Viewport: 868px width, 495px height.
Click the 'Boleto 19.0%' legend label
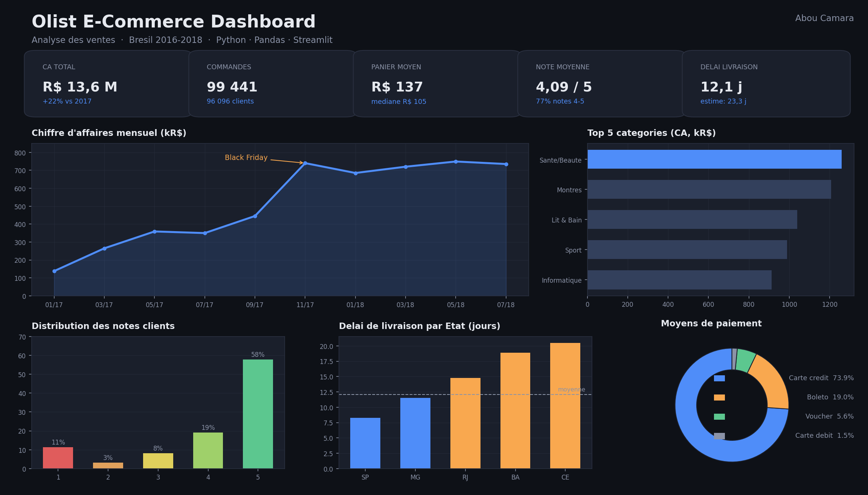830,397
